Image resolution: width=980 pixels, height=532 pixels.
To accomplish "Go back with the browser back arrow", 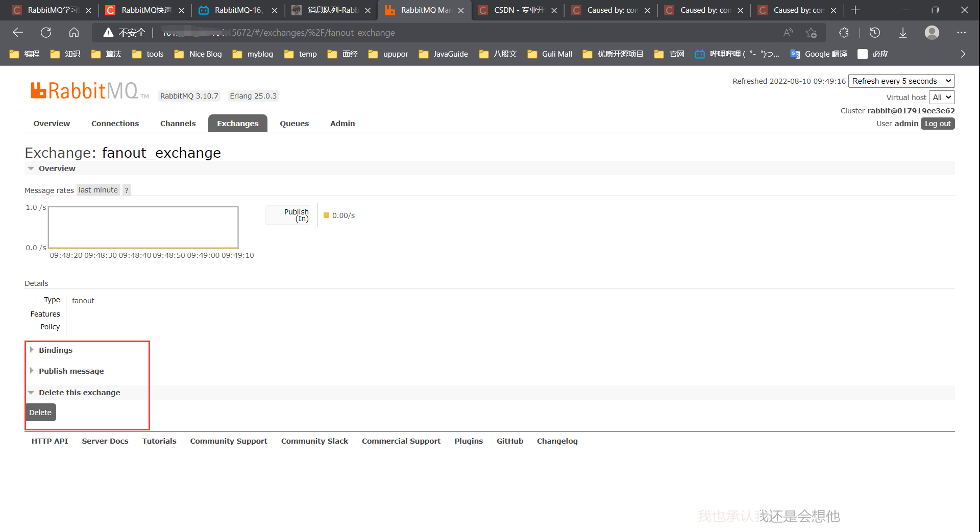I will [18, 33].
